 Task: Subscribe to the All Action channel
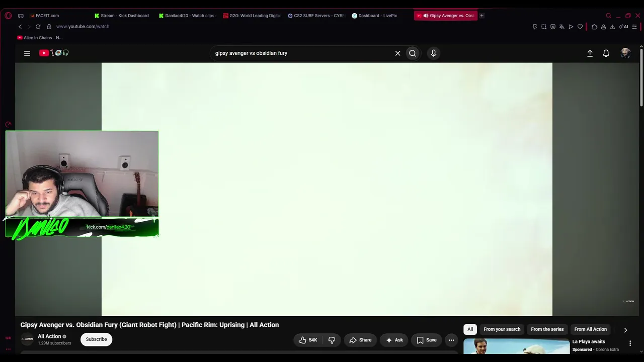coord(96,339)
